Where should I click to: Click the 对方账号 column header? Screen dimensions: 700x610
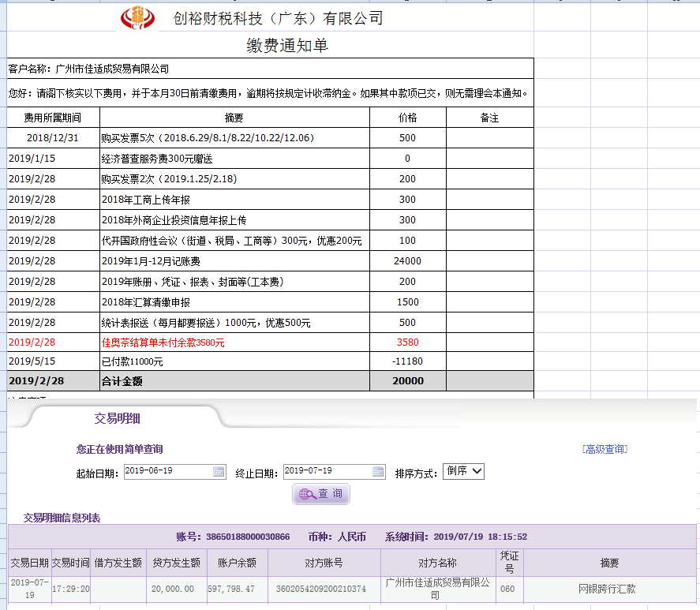click(x=324, y=563)
